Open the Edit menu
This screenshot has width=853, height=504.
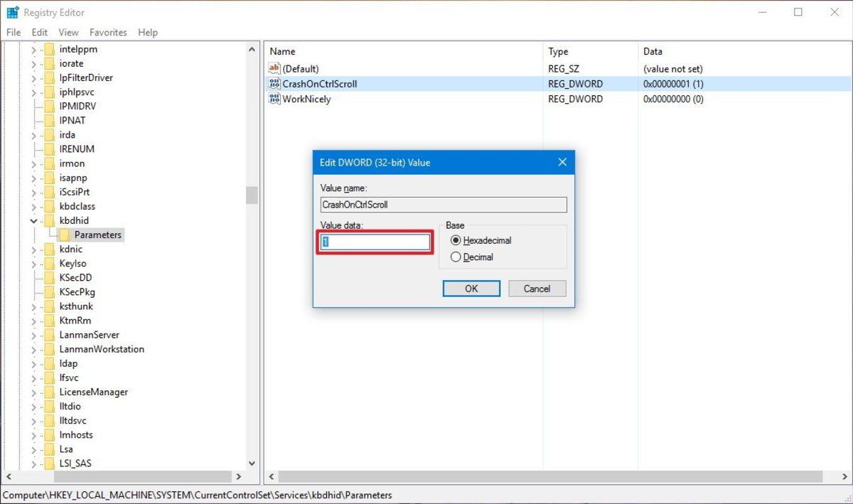(x=39, y=32)
